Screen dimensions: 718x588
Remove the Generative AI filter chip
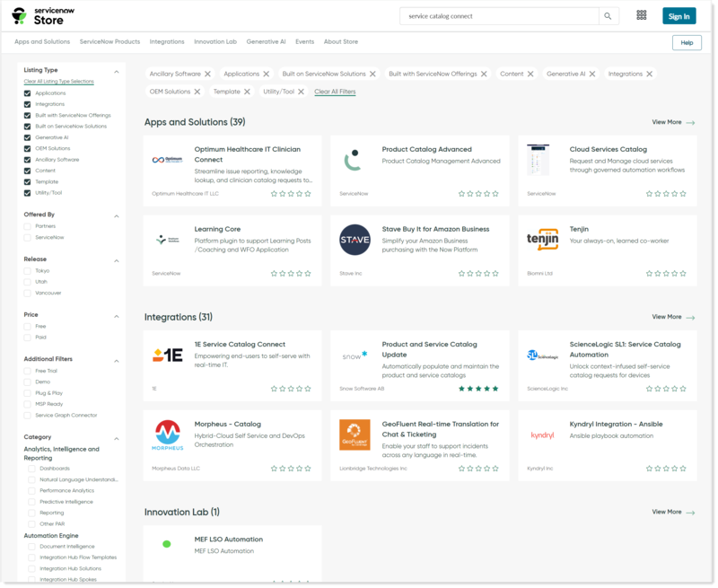point(593,74)
